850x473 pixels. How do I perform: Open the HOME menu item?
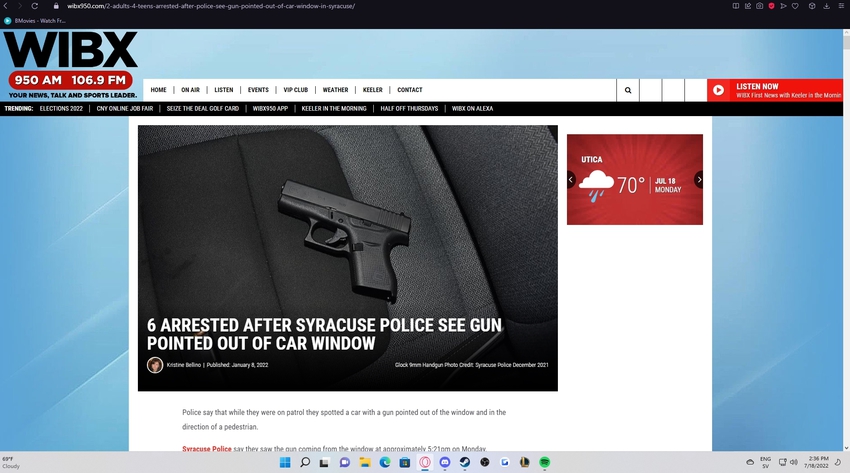click(x=158, y=90)
